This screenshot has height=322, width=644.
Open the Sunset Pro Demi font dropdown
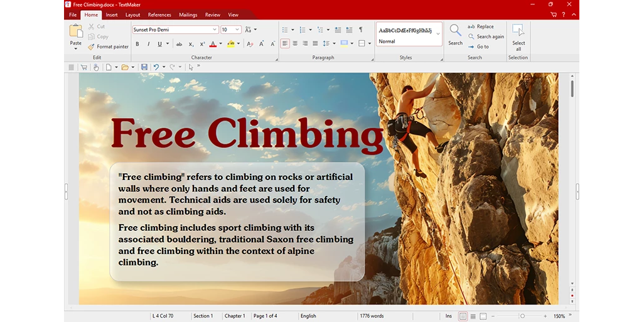[x=215, y=30]
